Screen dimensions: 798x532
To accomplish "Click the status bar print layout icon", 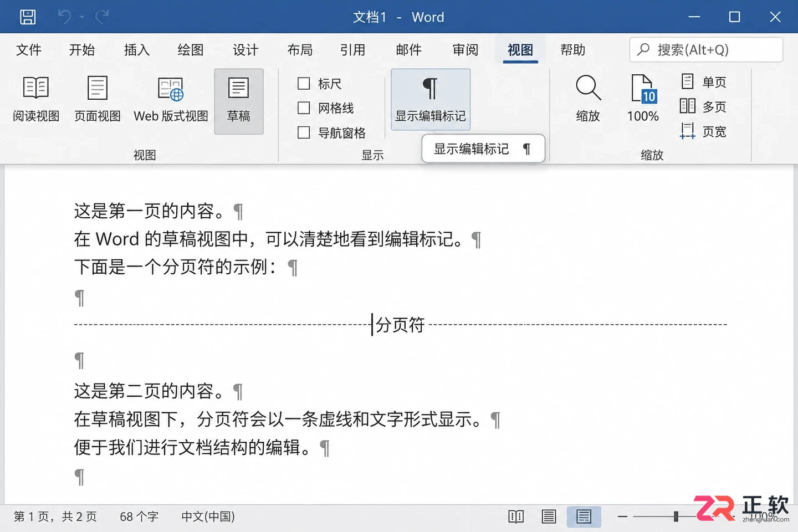I will pyautogui.click(x=549, y=517).
